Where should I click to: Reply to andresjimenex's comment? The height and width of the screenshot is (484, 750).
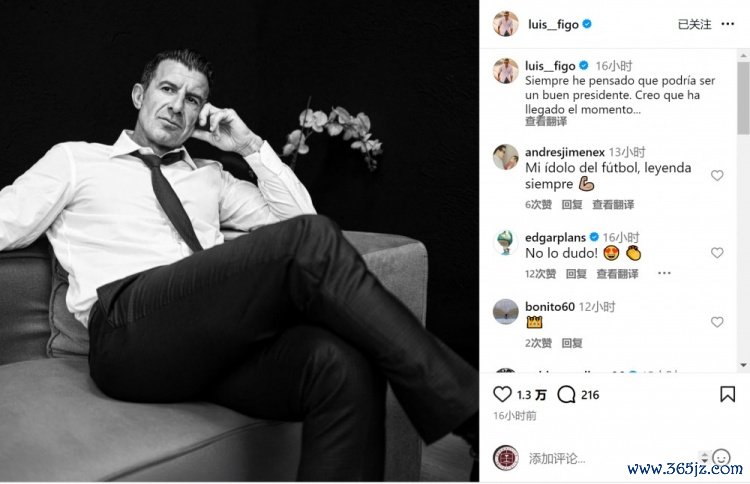(572, 204)
